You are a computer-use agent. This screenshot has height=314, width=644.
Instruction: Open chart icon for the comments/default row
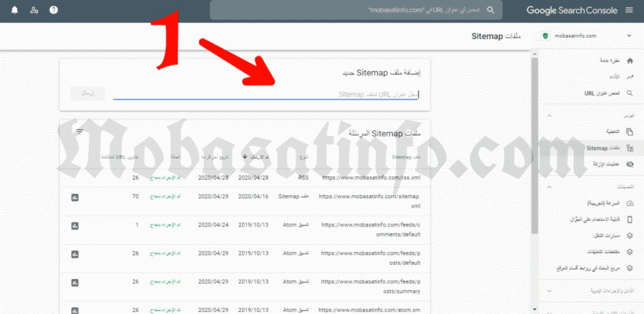click(x=75, y=226)
